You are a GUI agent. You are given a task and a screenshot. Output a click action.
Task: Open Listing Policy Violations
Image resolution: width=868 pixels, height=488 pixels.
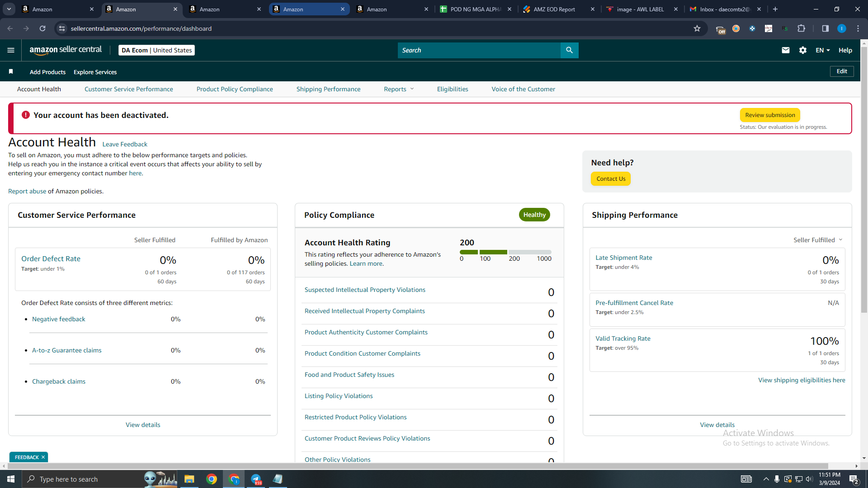pos(339,396)
